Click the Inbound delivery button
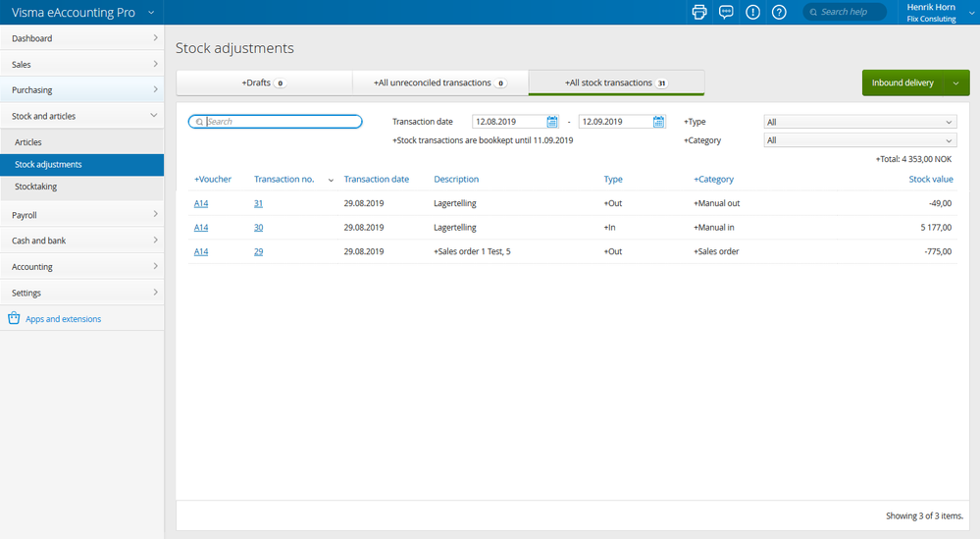Image resolution: width=980 pixels, height=539 pixels. [903, 83]
